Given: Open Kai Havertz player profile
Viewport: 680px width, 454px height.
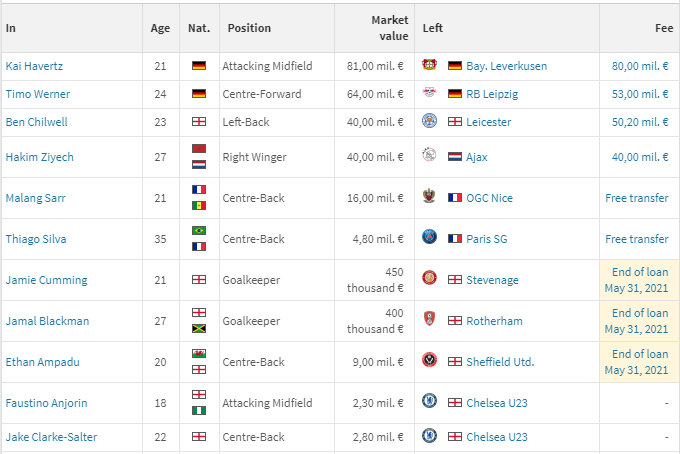Looking at the screenshot, I should (33, 66).
